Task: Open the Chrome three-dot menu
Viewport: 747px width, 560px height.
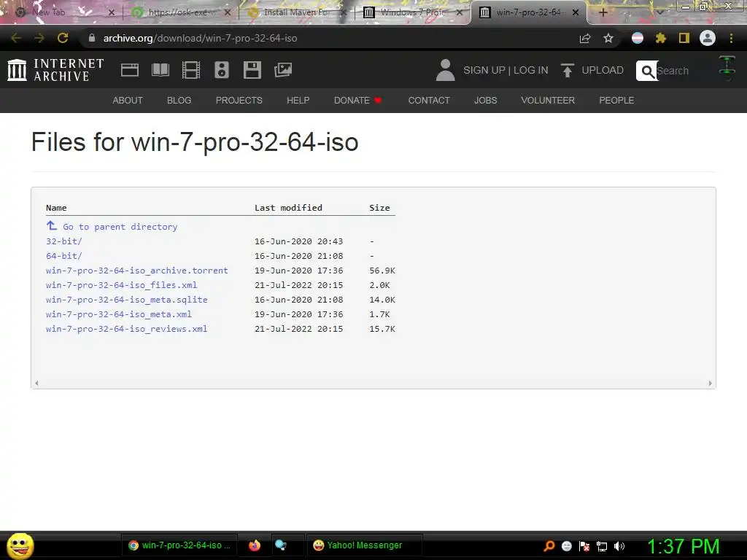Action: point(731,38)
